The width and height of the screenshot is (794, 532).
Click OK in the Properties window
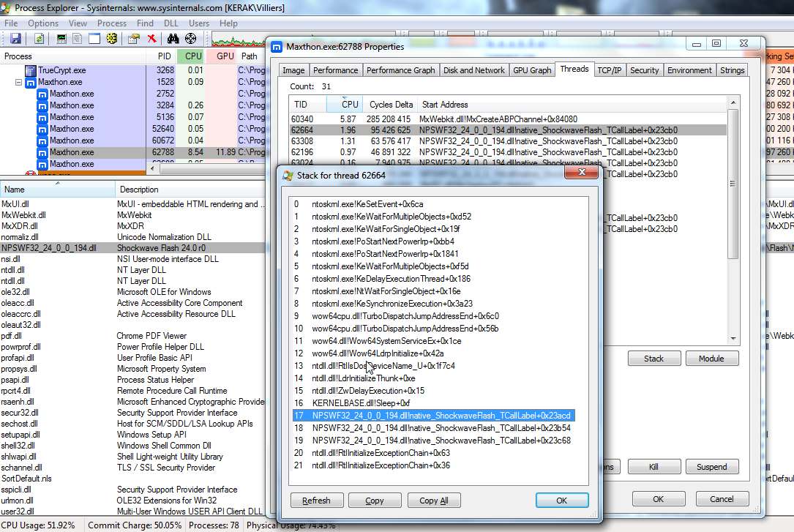point(659,499)
